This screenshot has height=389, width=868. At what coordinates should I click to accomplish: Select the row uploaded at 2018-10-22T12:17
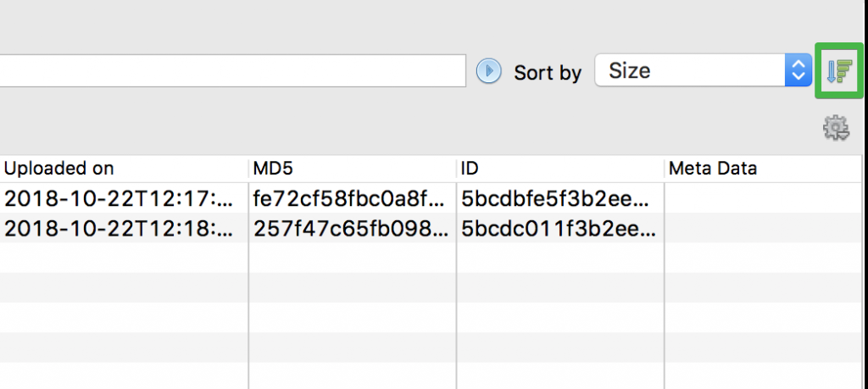pos(119,199)
